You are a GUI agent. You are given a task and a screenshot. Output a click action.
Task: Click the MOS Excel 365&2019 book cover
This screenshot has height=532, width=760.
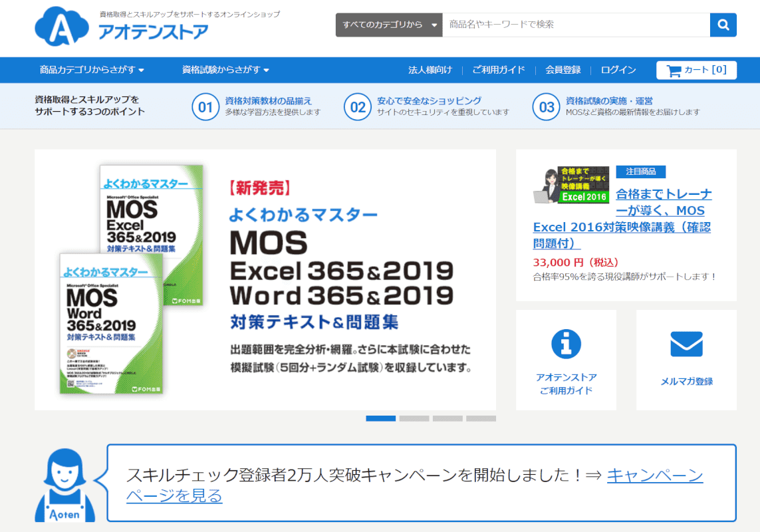click(x=151, y=235)
